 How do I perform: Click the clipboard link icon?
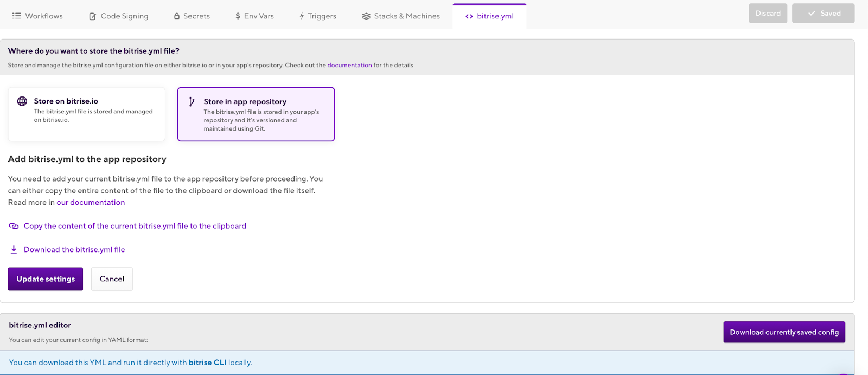(14, 226)
